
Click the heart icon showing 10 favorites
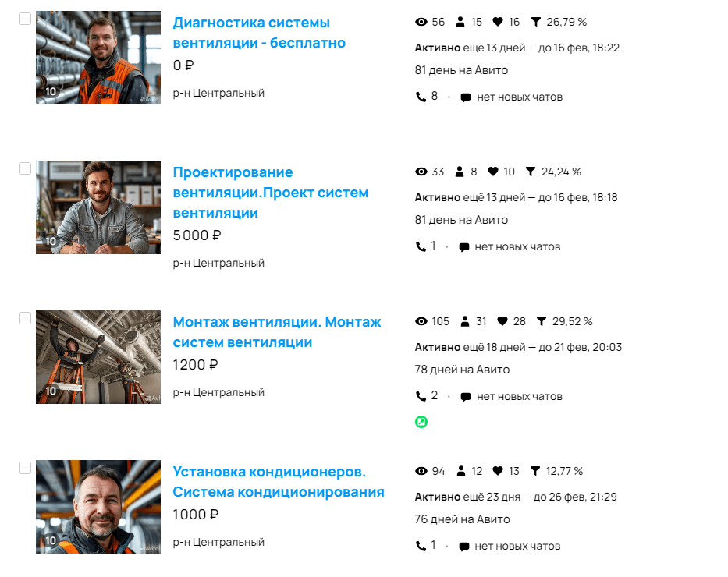point(493,172)
